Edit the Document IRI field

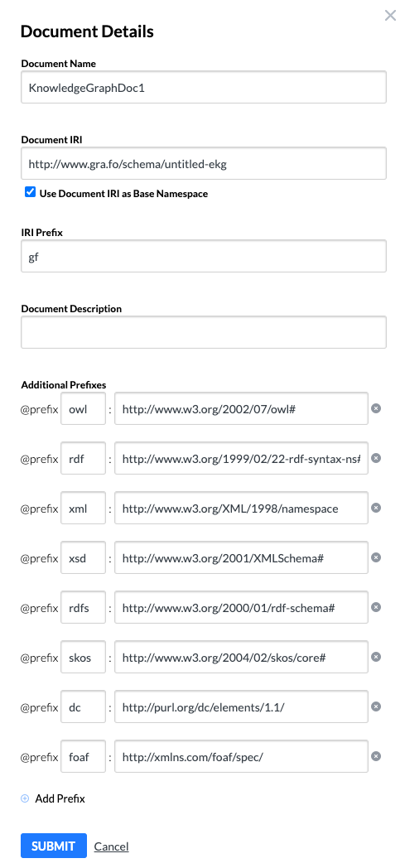point(204,163)
